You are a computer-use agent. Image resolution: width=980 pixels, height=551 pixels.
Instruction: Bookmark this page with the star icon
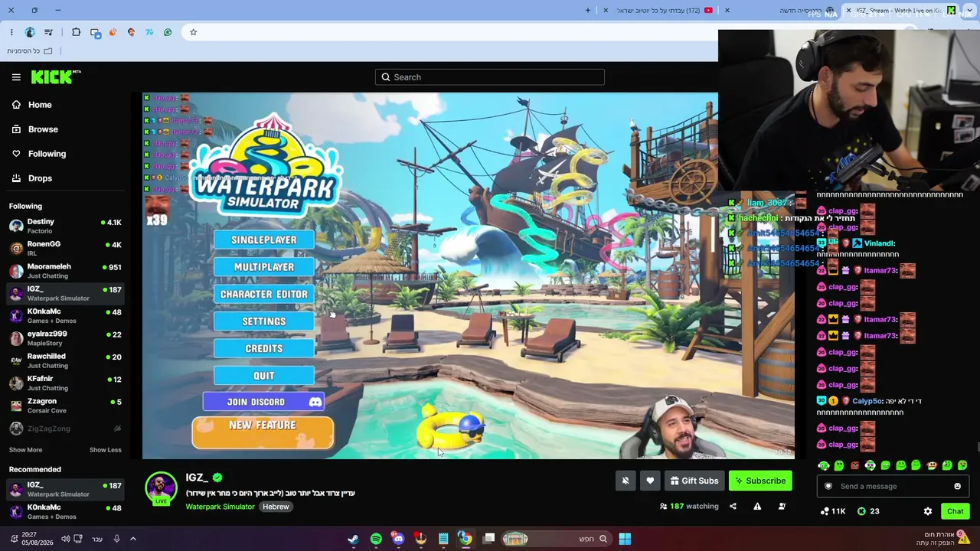[x=194, y=32]
